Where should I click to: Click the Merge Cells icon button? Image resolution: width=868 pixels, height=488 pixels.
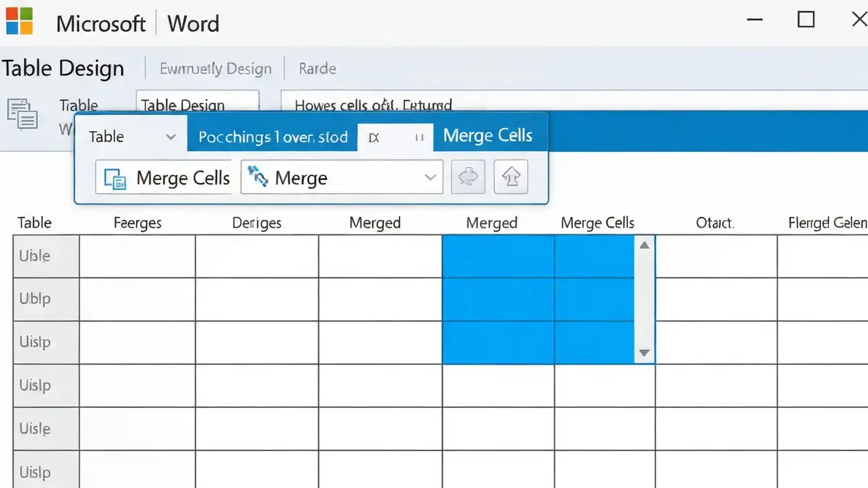(x=163, y=178)
